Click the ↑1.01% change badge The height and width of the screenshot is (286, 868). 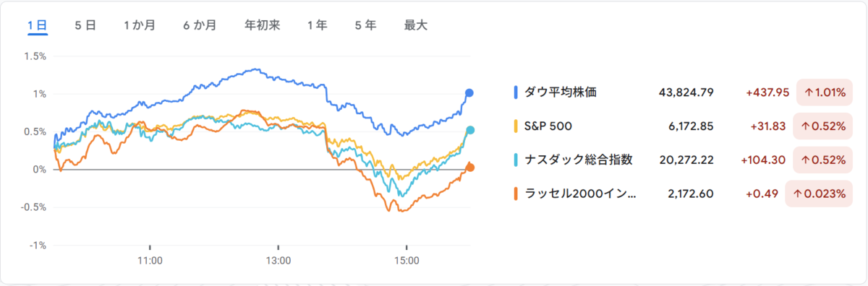coord(822,92)
